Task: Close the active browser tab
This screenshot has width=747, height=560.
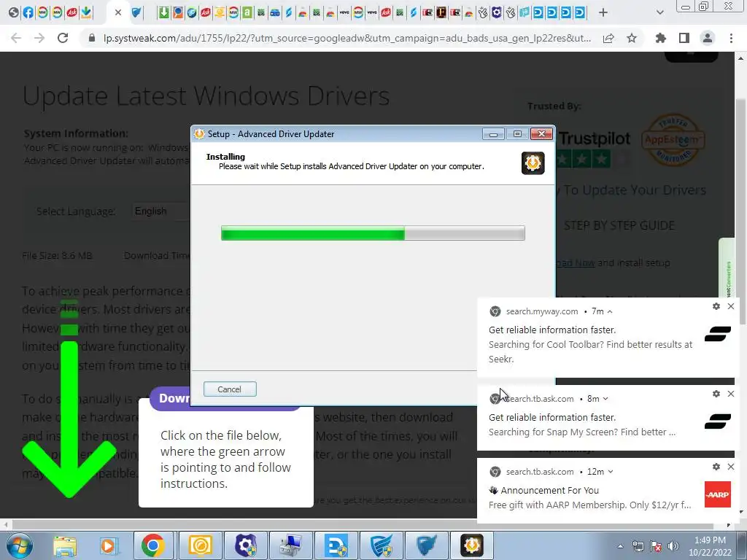Action: pos(118,12)
